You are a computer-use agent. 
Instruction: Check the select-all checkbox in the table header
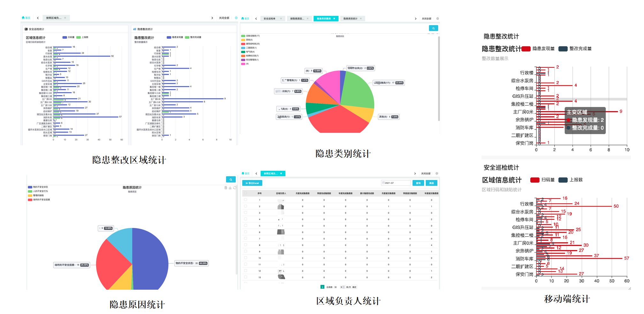click(246, 193)
